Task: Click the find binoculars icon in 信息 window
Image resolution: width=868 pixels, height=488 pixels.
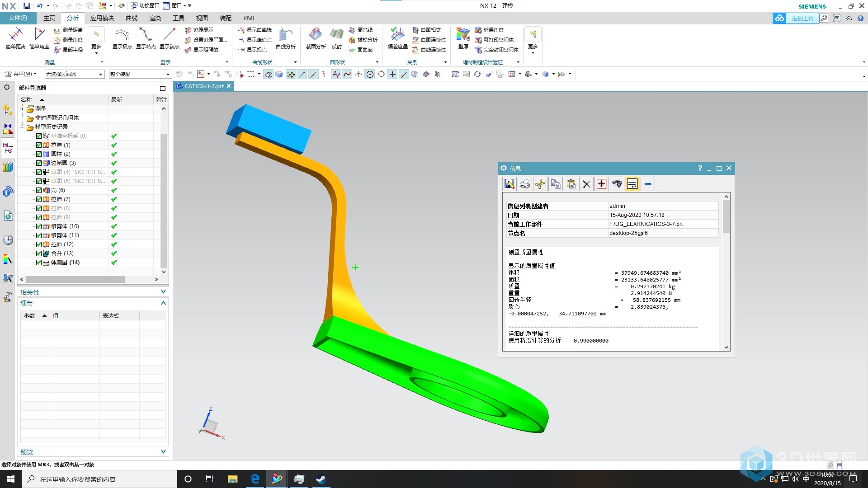Action: pyautogui.click(x=617, y=184)
